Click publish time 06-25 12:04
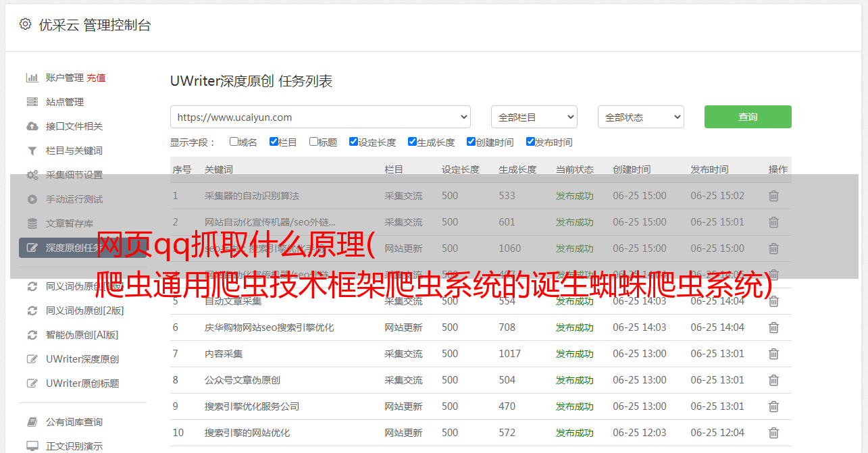Screen dimensions: 868x453 point(717,433)
